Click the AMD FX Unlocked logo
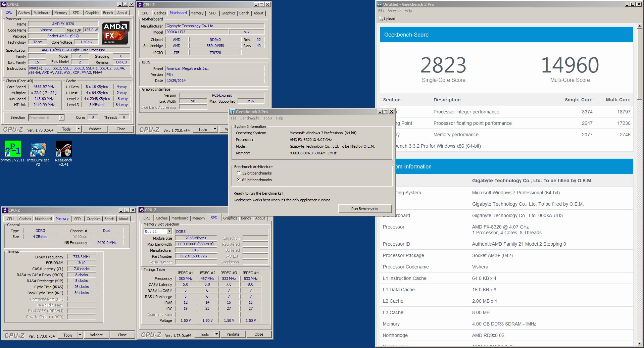The image size is (644, 348). pos(115,33)
